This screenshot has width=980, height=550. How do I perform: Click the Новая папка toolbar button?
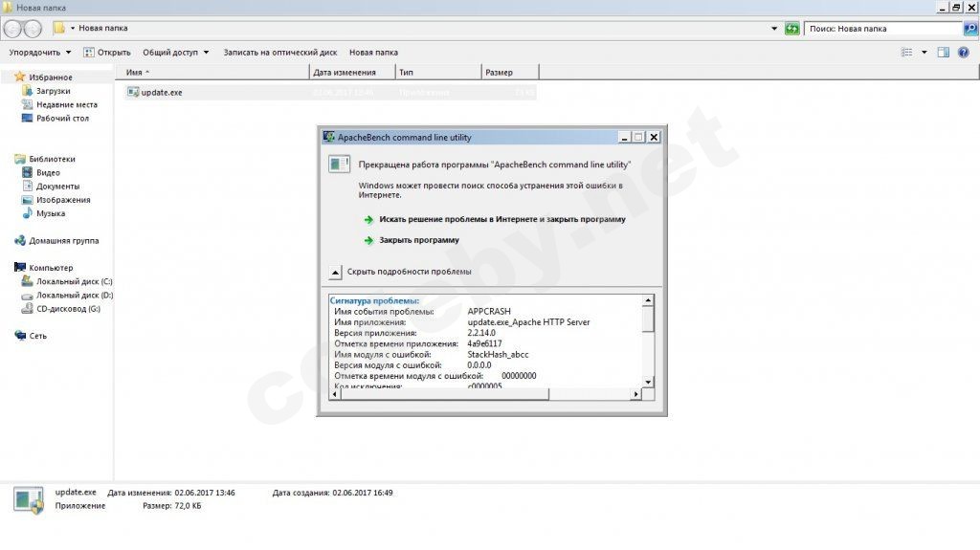click(x=374, y=53)
